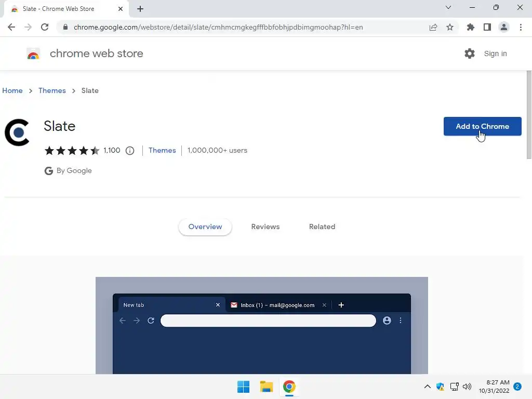Toggle the Chrome side panel icon
The height and width of the screenshot is (399, 532).
(487, 27)
